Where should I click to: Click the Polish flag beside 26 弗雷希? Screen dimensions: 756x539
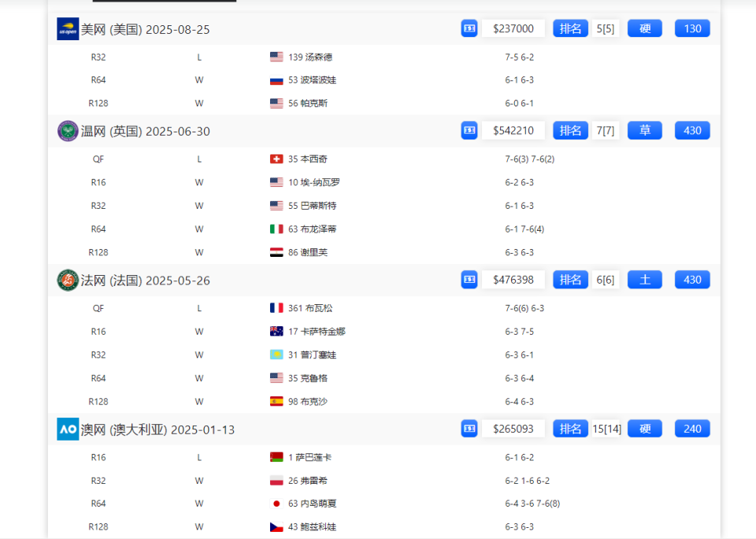(x=276, y=481)
